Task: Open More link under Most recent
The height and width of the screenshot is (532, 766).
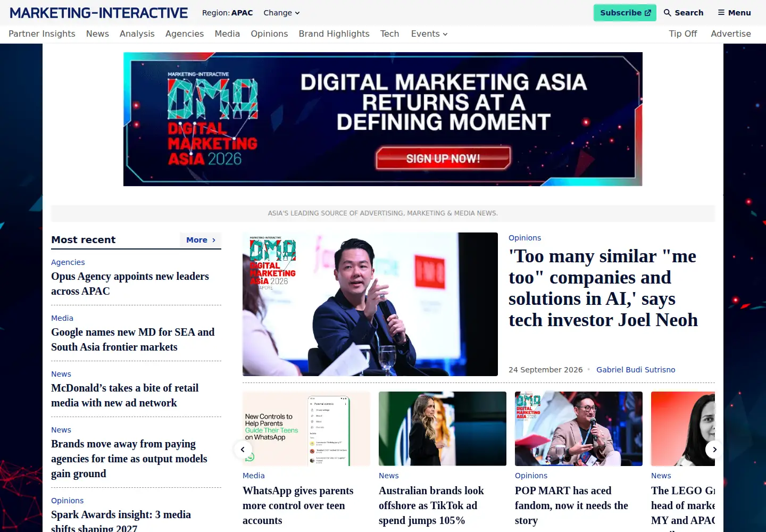Action: point(201,240)
